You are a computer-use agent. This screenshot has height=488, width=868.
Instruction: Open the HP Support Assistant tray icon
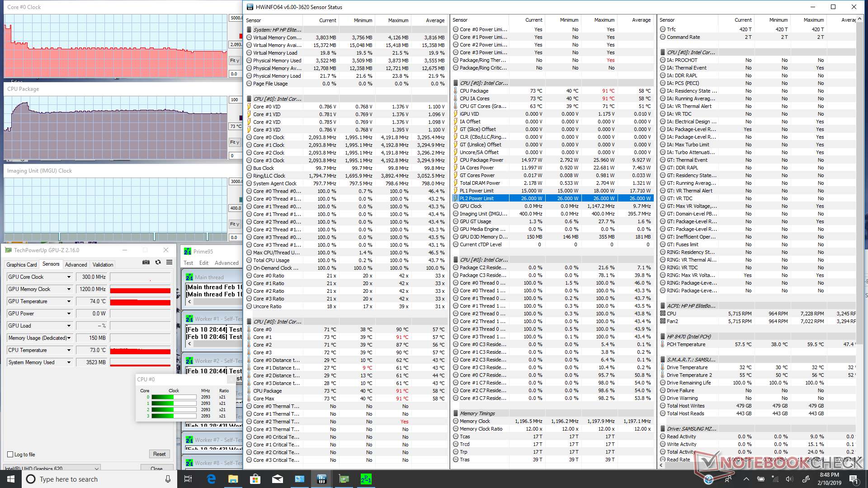[708, 479]
